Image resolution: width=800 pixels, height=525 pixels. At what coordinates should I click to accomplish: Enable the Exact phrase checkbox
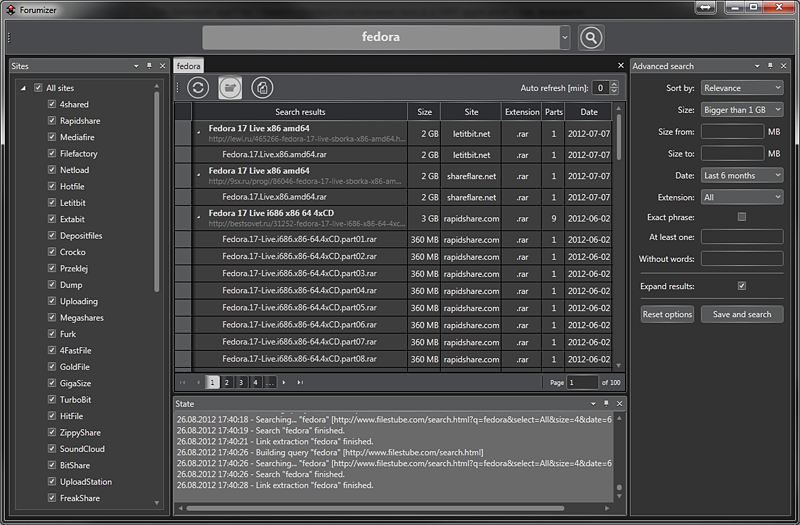[742, 217]
